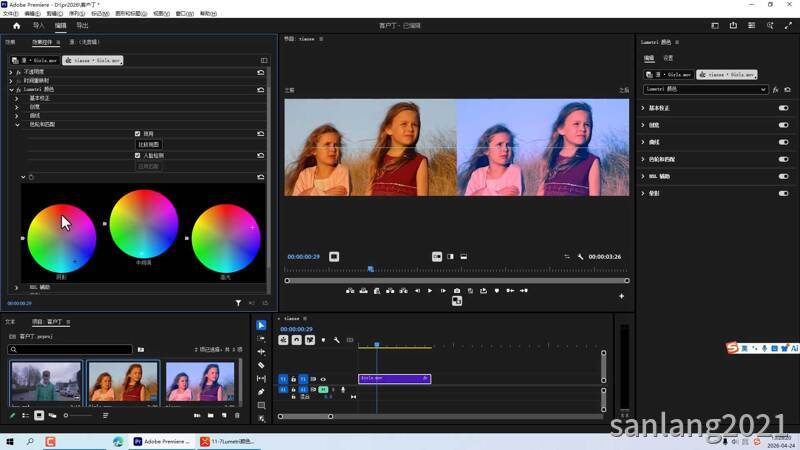The width and height of the screenshot is (800, 450).
Task: Open the Lumetri Color effect dropdown
Action: [x=706, y=89]
